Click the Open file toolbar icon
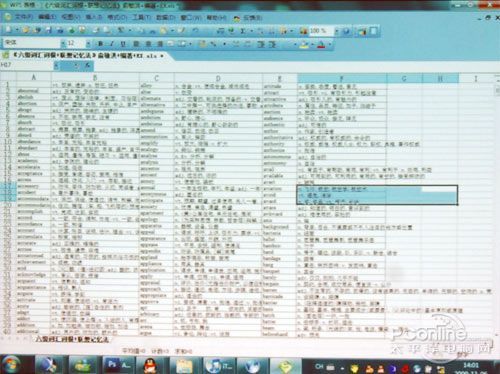The width and height of the screenshot is (500, 374). 26,30
